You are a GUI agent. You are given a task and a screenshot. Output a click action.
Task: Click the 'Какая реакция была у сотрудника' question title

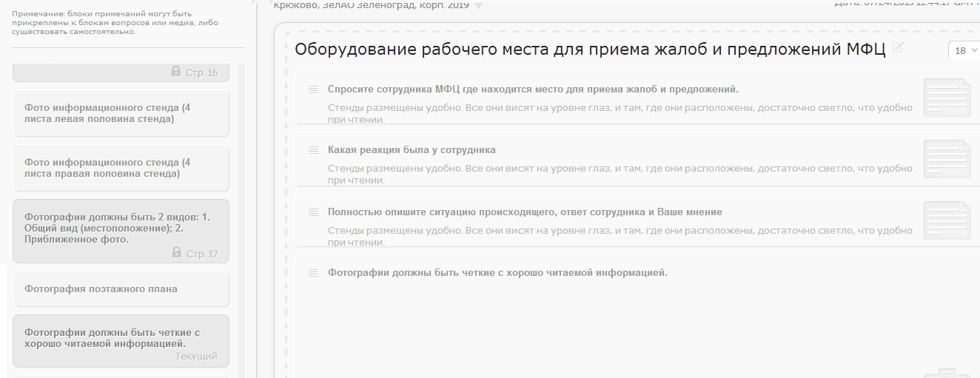coord(412,150)
